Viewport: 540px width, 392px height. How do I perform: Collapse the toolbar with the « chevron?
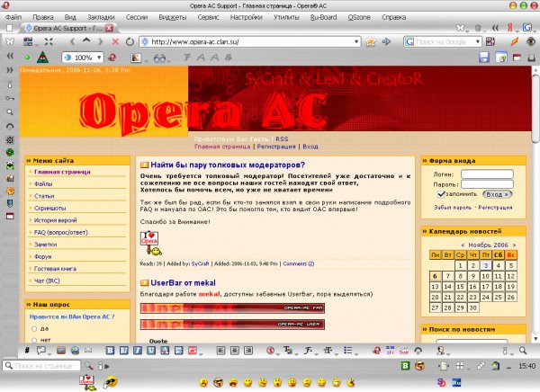pyautogui.click(x=10, y=57)
